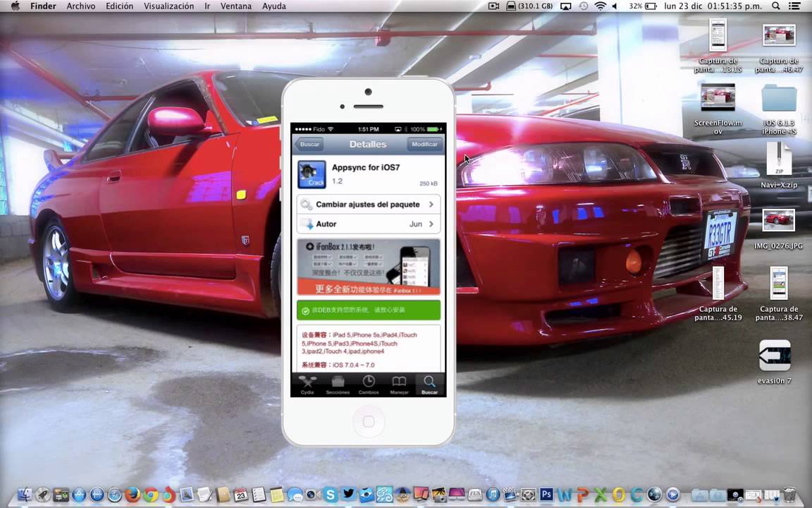812x508 pixels.
Task: Switch to the Cydia tab
Action: tap(307, 385)
